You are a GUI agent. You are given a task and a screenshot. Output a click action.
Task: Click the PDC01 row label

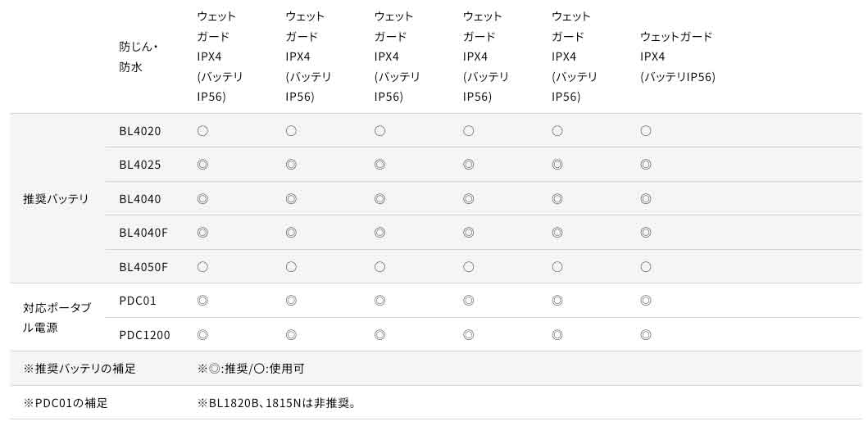tap(137, 301)
